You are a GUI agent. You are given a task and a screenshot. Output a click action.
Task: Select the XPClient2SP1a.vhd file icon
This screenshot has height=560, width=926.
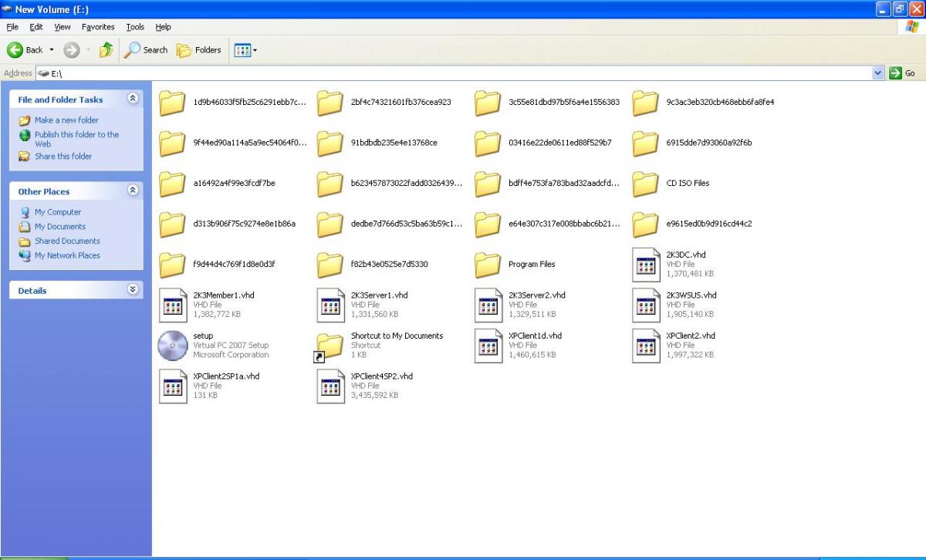[173, 386]
